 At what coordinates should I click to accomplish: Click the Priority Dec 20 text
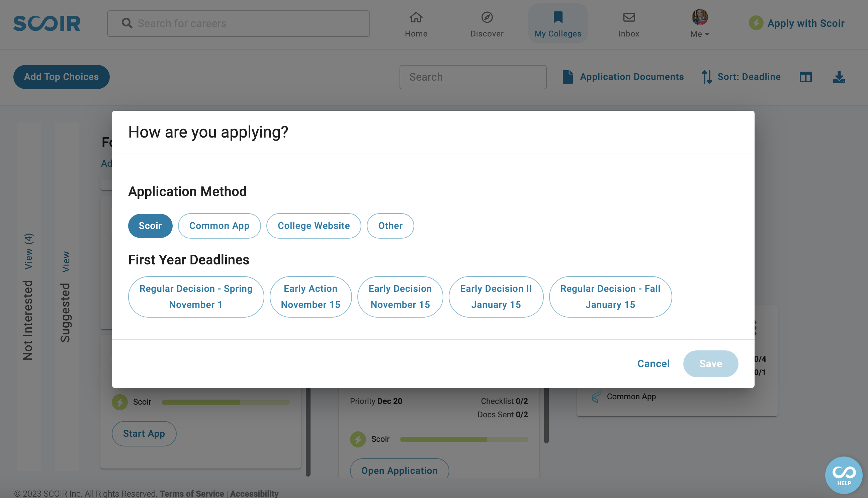(376, 401)
